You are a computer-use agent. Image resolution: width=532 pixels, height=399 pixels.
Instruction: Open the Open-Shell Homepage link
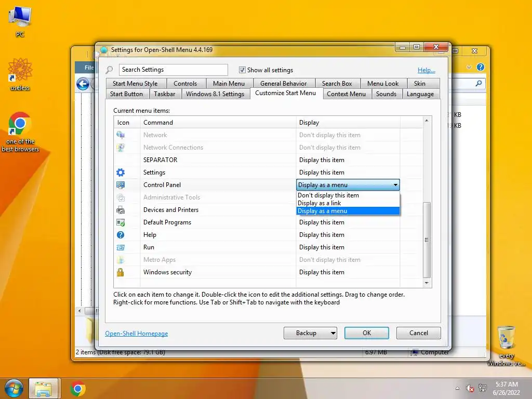coord(137,334)
